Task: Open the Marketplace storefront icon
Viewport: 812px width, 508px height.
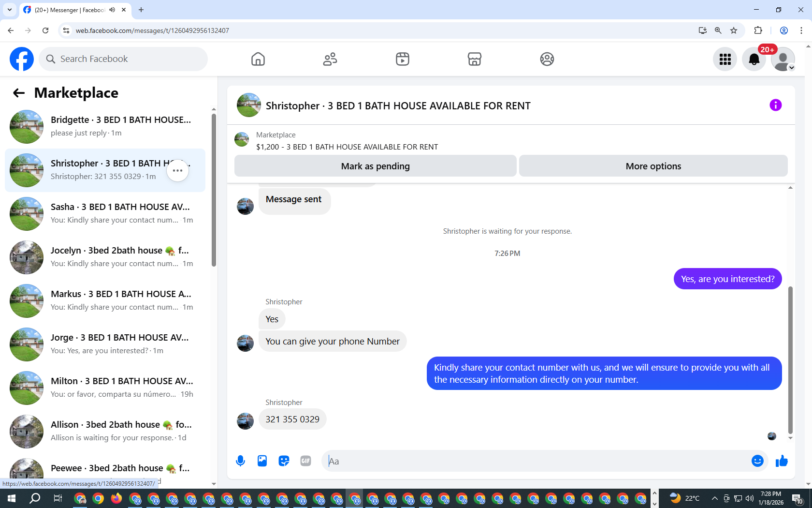Action: tap(475, 59)
